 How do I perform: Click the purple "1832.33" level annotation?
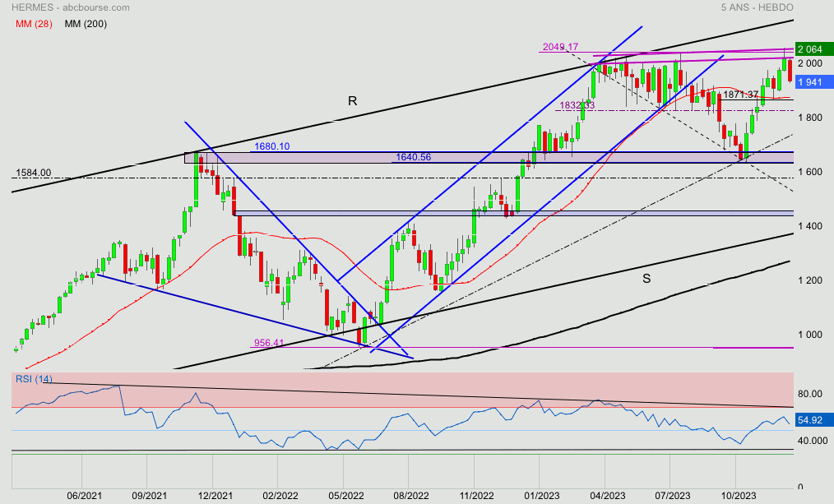(x=577, y=105)
